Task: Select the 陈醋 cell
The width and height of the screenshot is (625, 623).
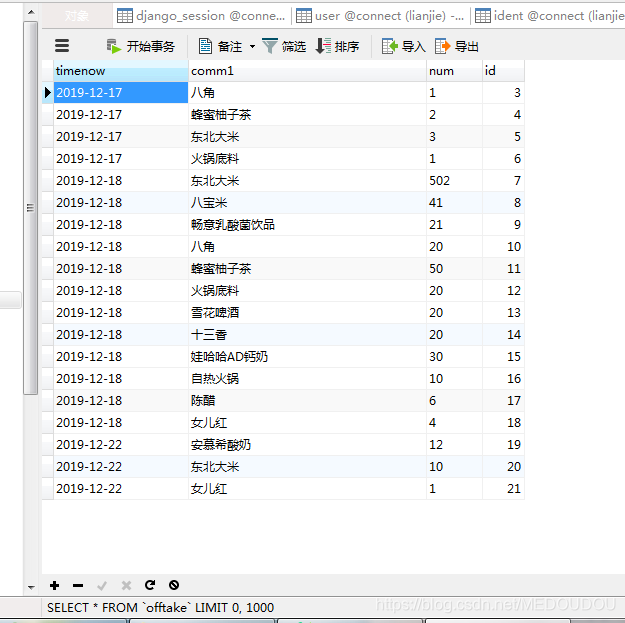Action: (307, 401)
